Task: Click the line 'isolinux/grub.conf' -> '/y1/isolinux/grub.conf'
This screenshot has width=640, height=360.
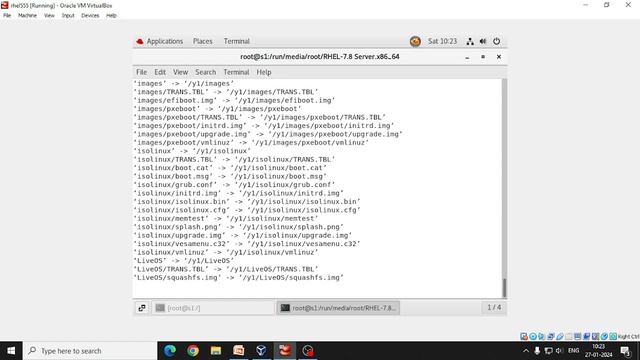Action: [234, 185]
